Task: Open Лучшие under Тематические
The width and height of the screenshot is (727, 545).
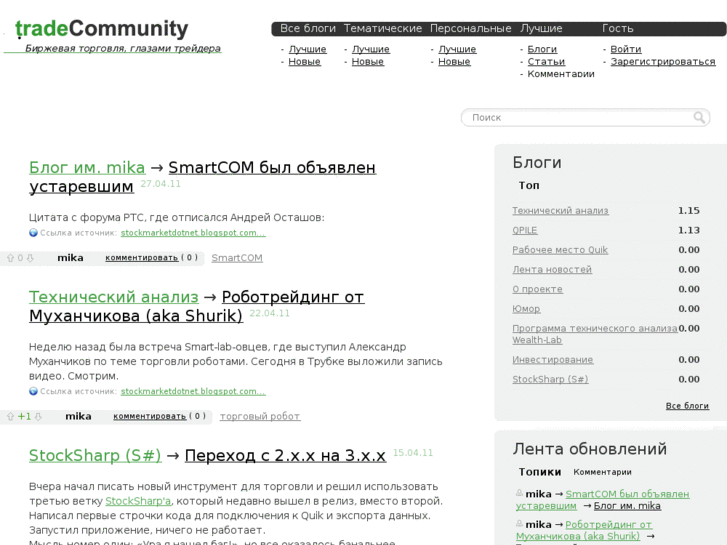Action: (x=370, y=49)
